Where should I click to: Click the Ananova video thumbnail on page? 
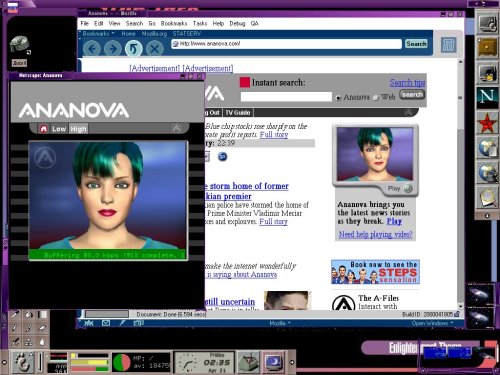tap(375, 154)
